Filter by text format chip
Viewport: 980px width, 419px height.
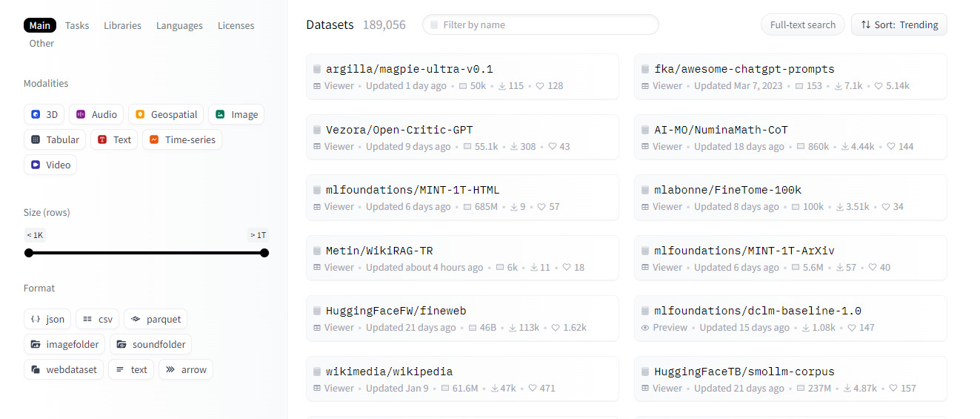(131, 369)
